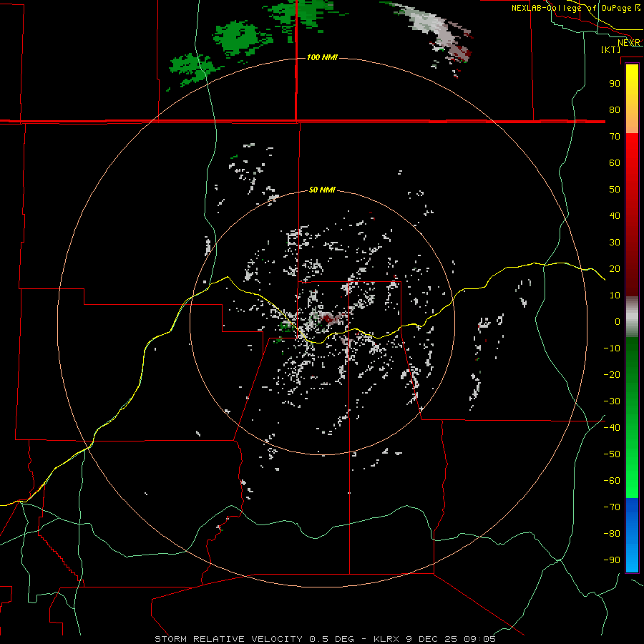644x644 pixels.
Task: Click the -10 value on velocity scale
Action: (x=612, y=348)
